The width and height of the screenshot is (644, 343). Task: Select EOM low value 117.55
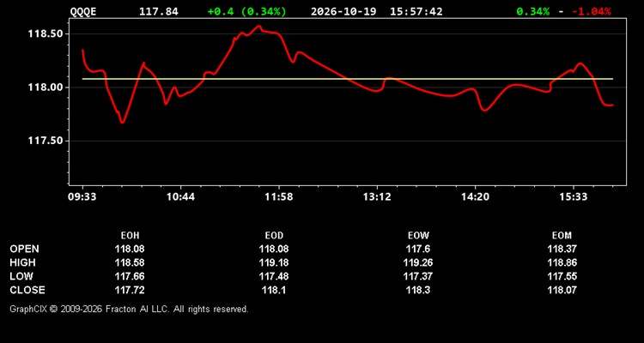click(x=562, y=276)
